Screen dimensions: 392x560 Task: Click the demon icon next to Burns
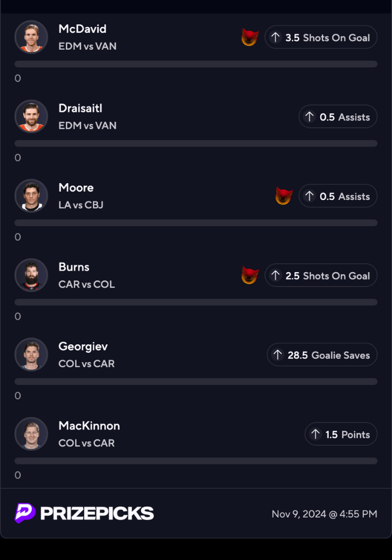(250, 276)
